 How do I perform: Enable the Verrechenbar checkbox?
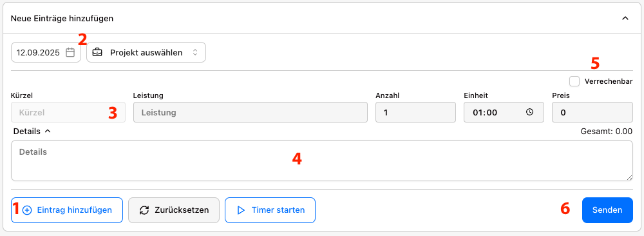[574, 81]
